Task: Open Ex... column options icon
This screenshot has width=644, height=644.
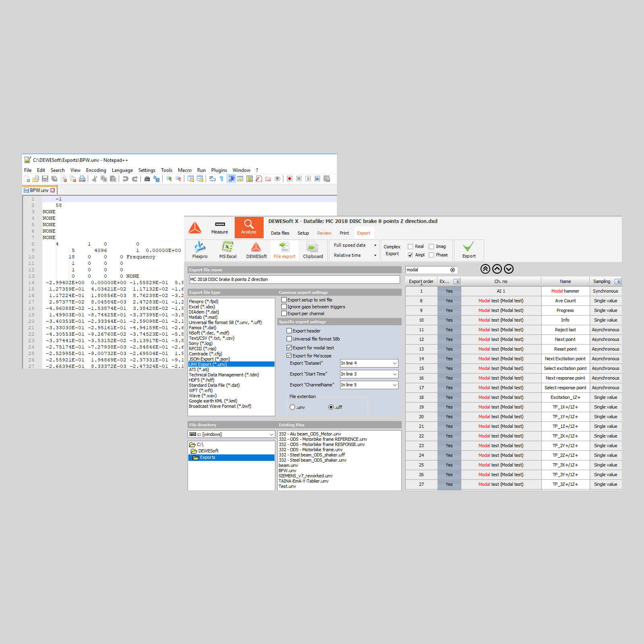Action: point(456,281)
